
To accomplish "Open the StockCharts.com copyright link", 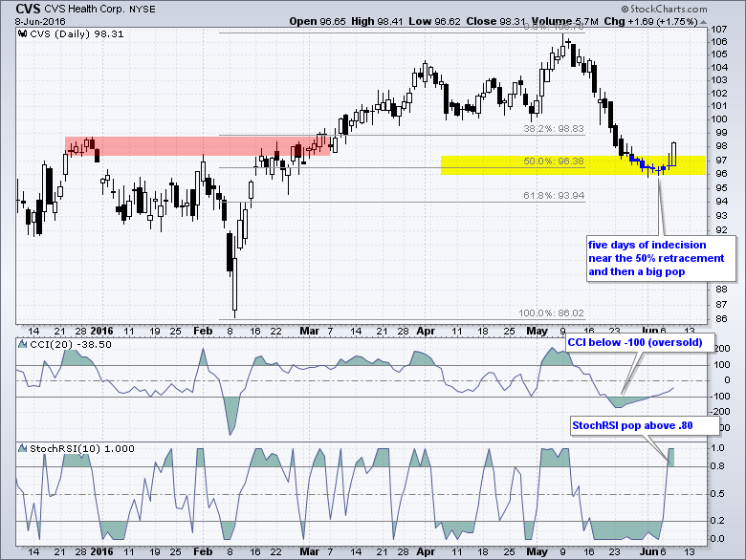I will pos(664,9).
